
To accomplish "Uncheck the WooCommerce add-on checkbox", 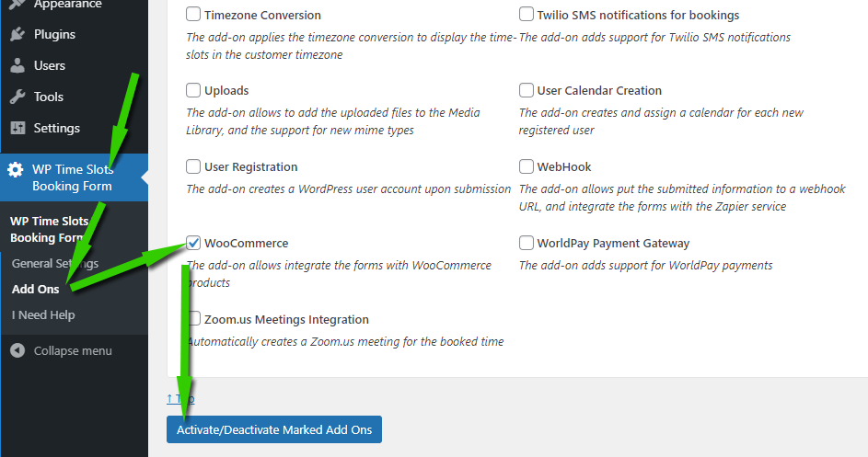I will coord(193,244).
